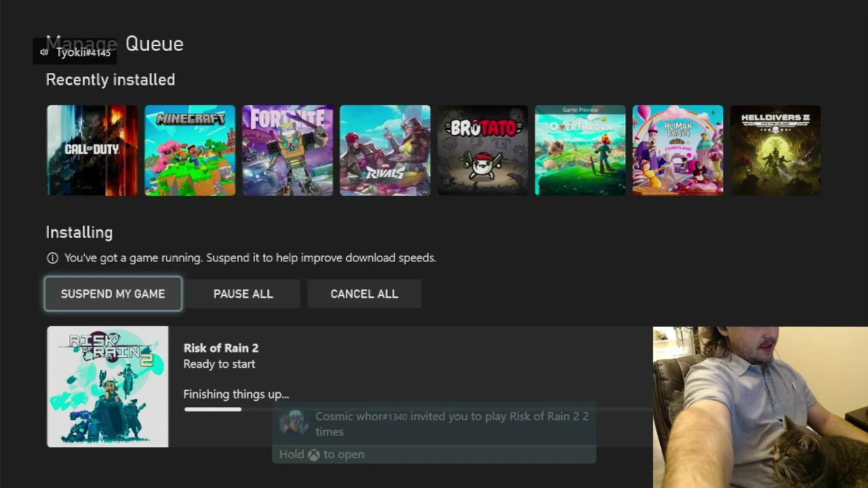Open the Call of Duty game tile
The height and width of the screenshot is (488, 868).
92,150
